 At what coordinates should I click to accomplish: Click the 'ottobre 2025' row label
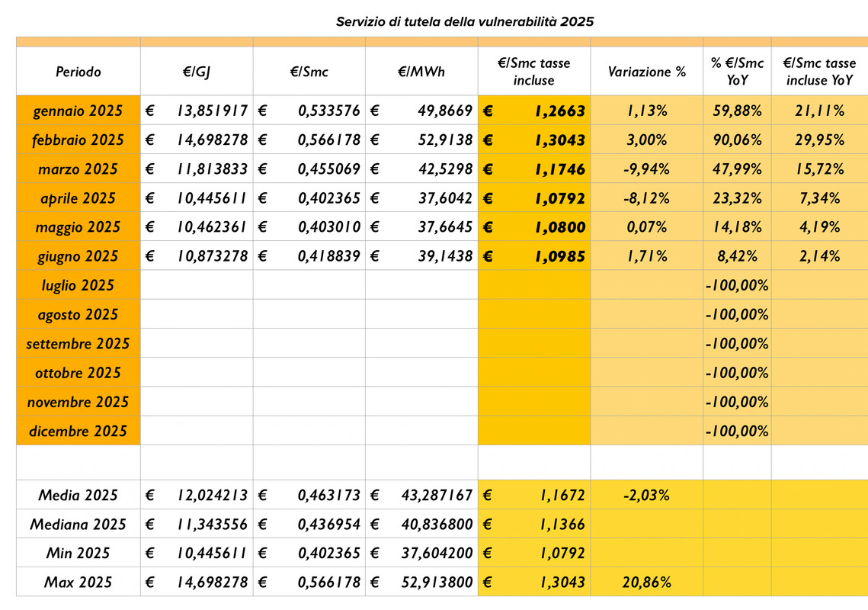[x=78, y=372]
